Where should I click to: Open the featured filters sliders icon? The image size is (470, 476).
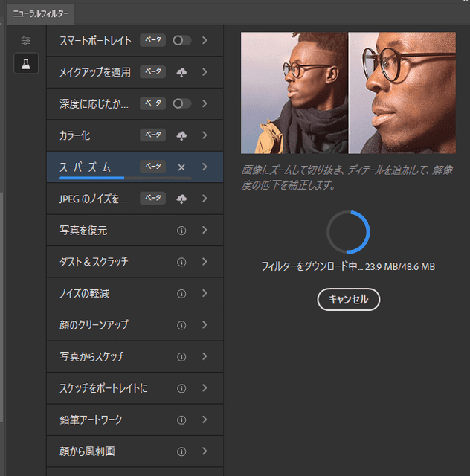pyautogui.click(x=26, y=41)
